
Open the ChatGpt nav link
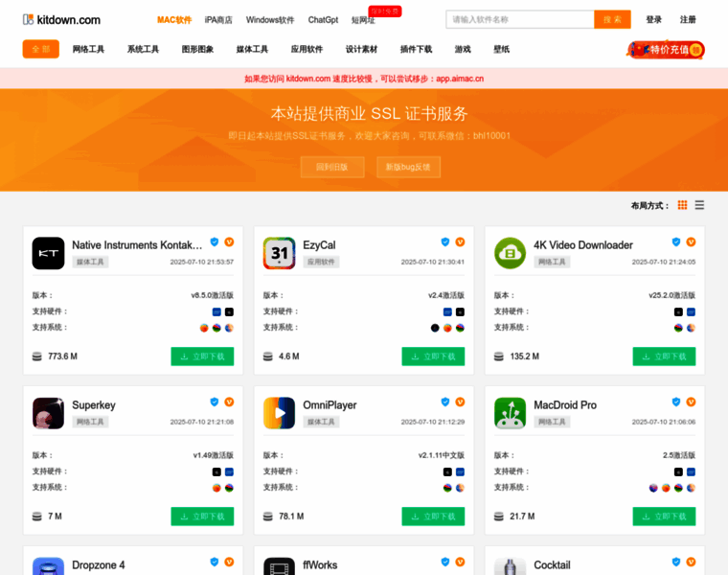(x=323, y=20)
